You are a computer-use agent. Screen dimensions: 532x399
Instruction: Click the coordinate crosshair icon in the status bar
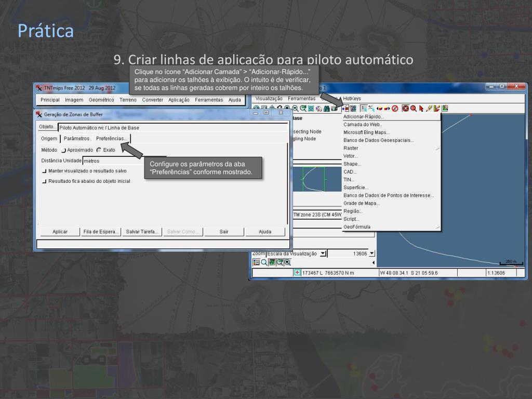point(297,272)
